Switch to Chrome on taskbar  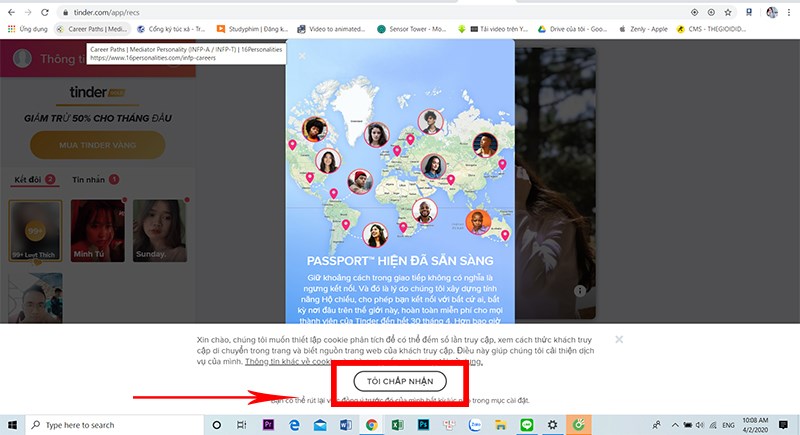click(371, 425)
